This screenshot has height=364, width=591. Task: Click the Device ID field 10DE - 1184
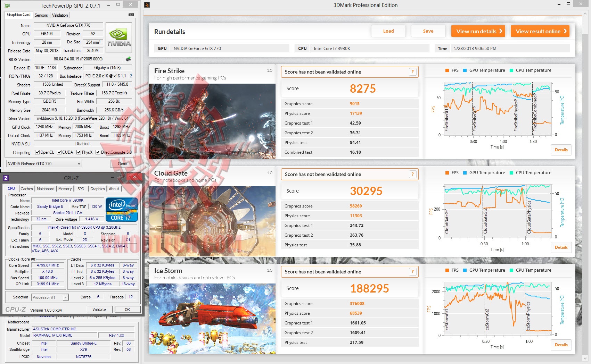coord(46,68)
